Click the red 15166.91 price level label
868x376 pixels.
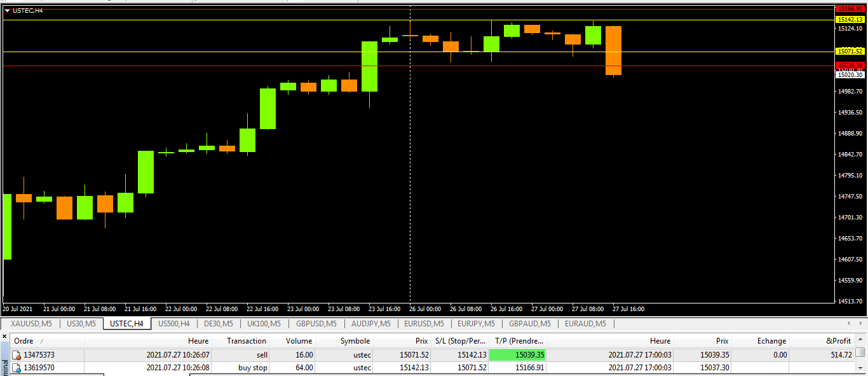pos(850,9)
